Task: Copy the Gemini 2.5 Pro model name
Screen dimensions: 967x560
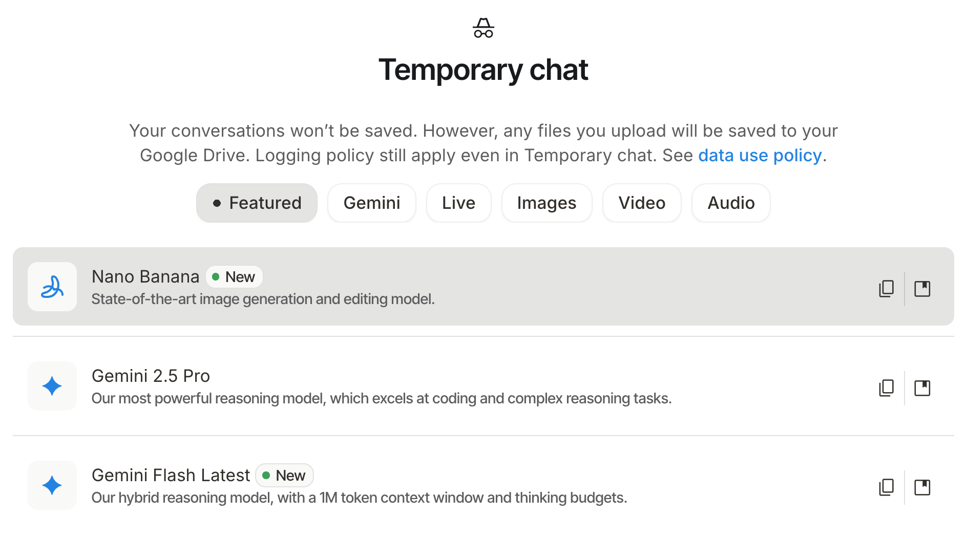Action: 886,388
